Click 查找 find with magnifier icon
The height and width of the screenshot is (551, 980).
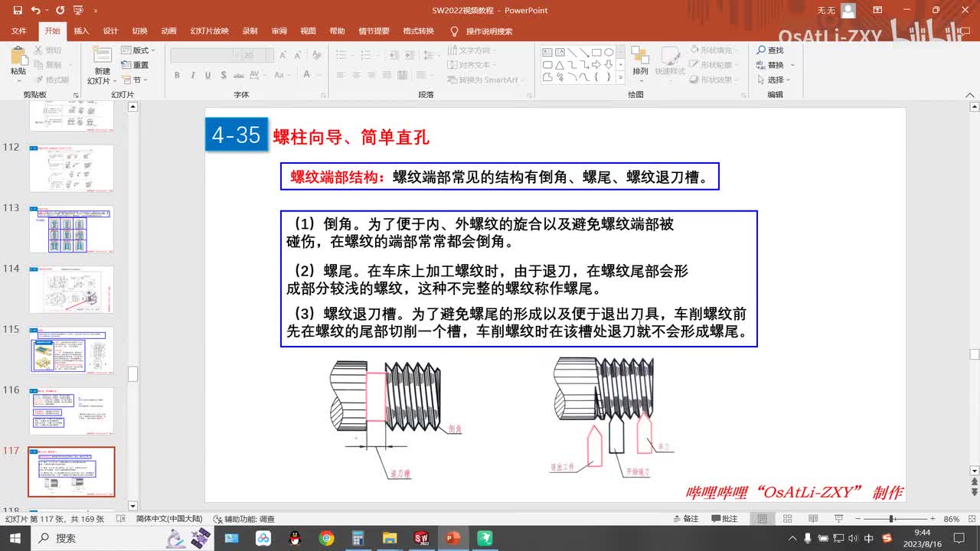pos(770,50)
